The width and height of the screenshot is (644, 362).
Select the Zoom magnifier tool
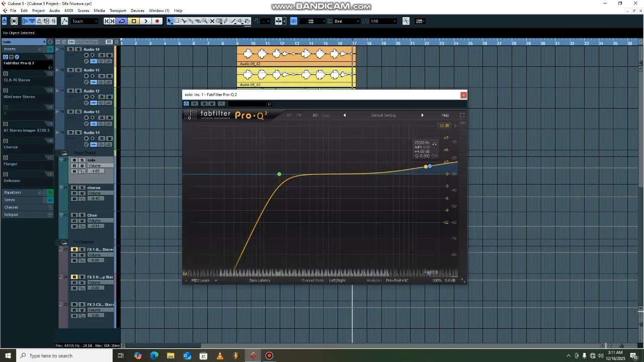tap(205, 21)
